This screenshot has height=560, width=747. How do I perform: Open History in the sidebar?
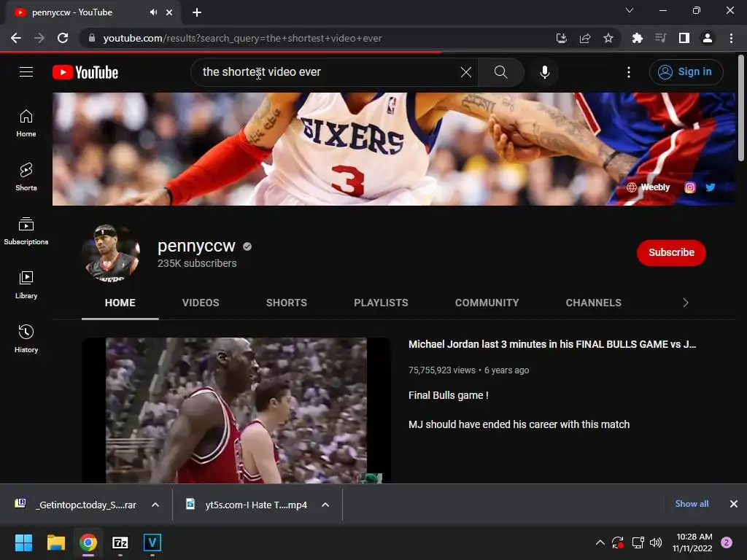(x=26, y=338)
